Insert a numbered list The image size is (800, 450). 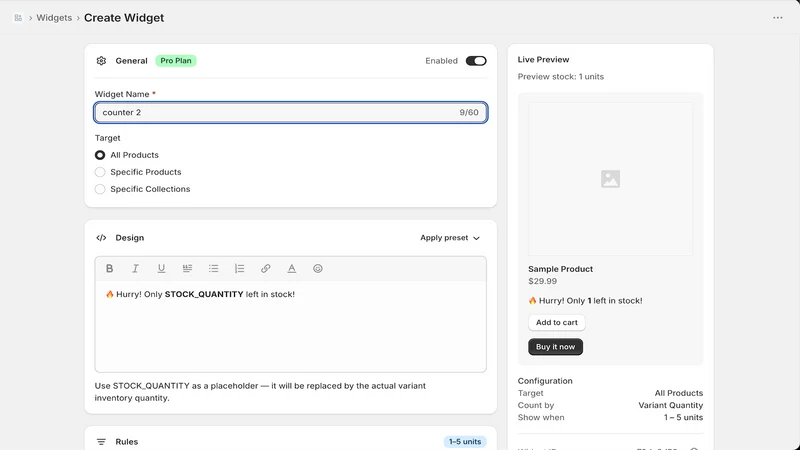coord(239,268)
